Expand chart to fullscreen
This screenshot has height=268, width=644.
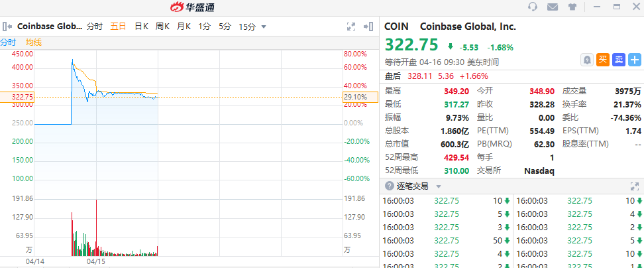[350, 27]
